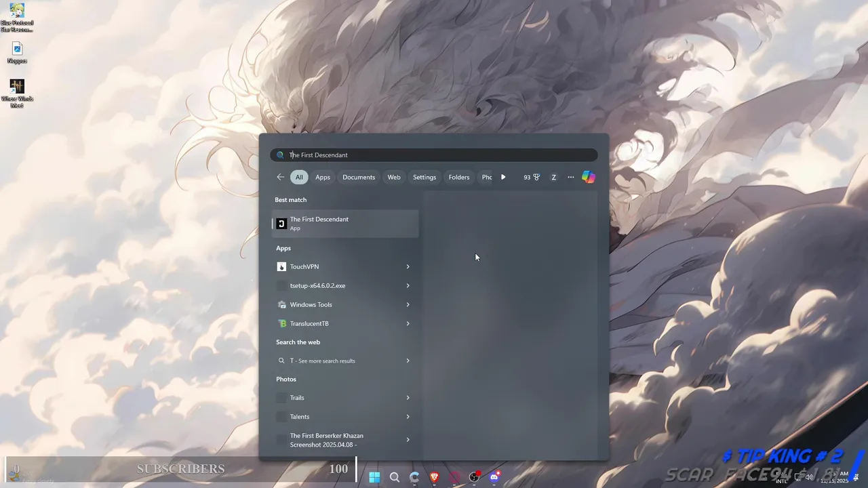This screenshot has height=488, width=868.
Task: Open Discord from taskbar
Action: pos(494,477)
